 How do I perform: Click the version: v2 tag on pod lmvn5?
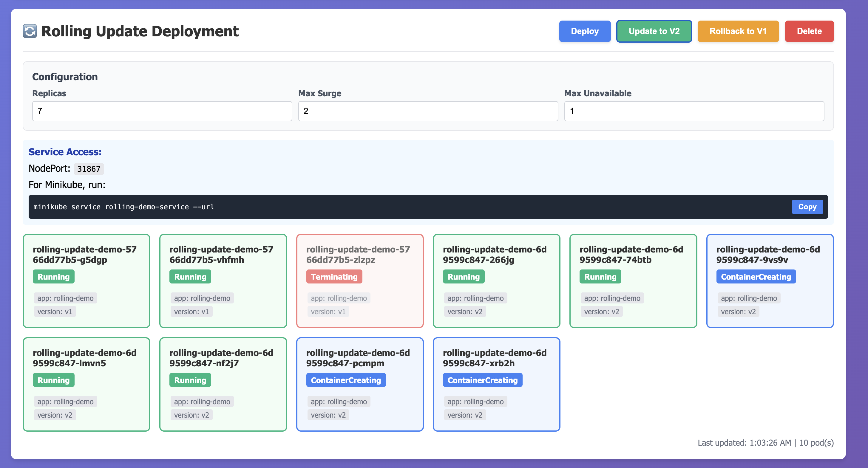pos(55,415)
